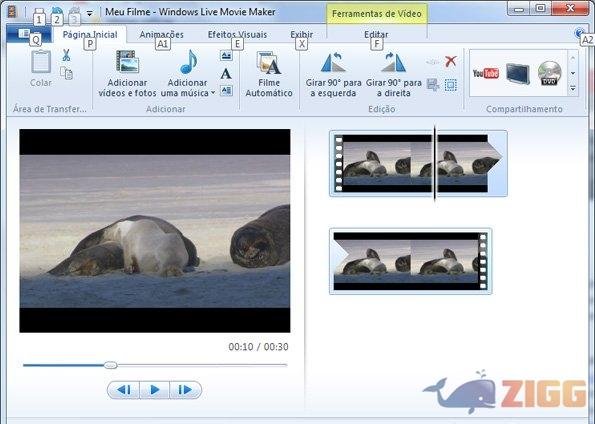Copy using the two-pages icon
Viewport: 595px width, 424px height.
click(x=66, y=73)
